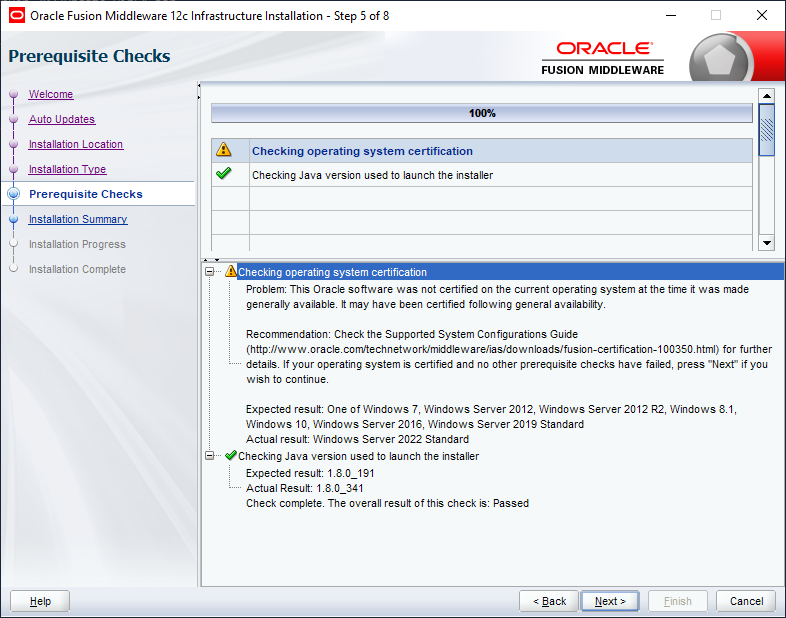Open the Installation Type step
Image resolution: width=786 pixels, height=618 pixels.
pos(67,169)
